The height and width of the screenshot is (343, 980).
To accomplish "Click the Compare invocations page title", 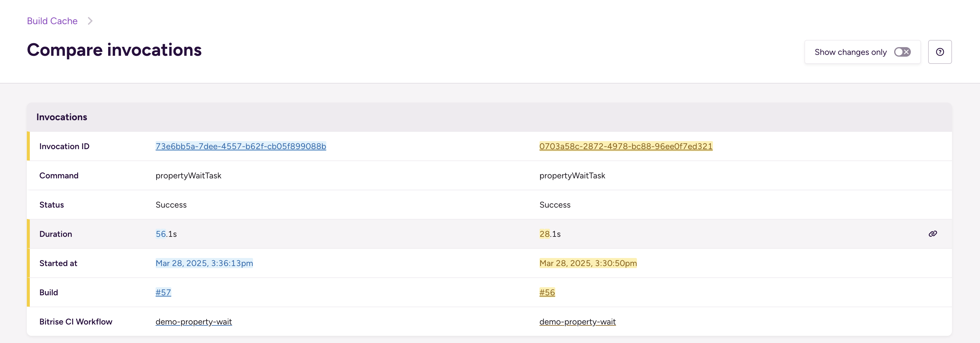I will (x=114, y=50).
